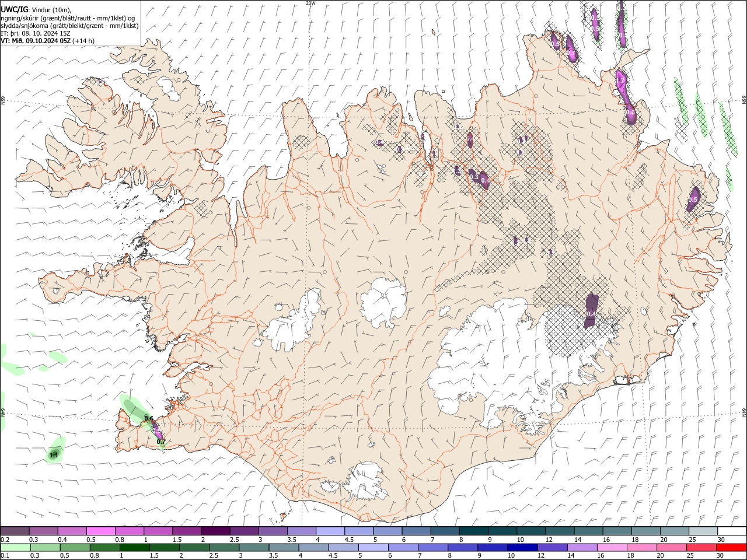Select the pale pink 16 swatch in lower legend
747x560 pixels.
612,547
